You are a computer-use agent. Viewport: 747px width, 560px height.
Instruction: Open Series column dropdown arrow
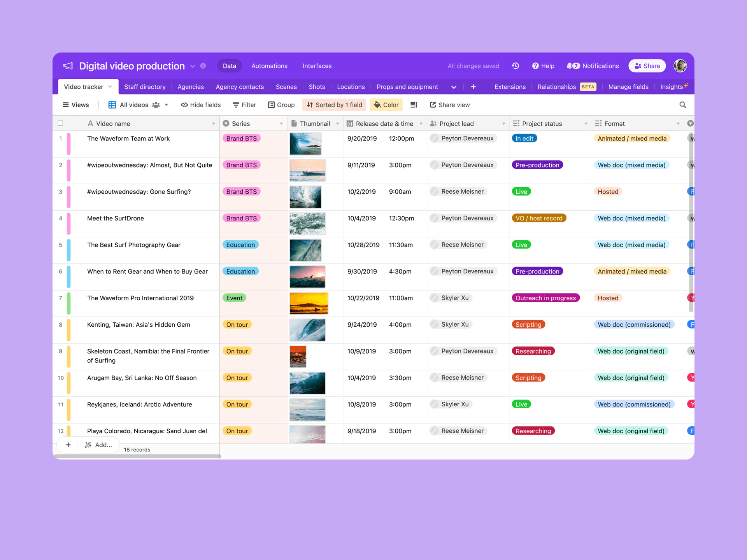click(x=281, y=124)
